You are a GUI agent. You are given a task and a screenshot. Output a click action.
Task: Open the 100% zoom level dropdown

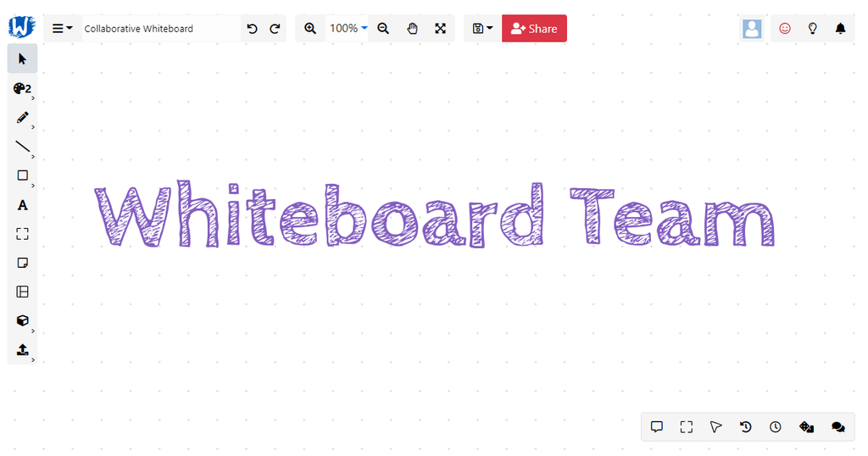(x=348, y=28)
